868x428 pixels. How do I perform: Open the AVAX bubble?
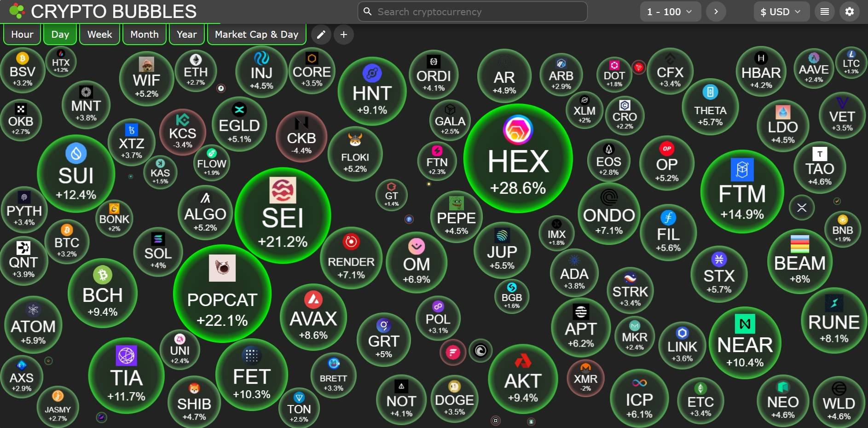(x=313, y=317)
